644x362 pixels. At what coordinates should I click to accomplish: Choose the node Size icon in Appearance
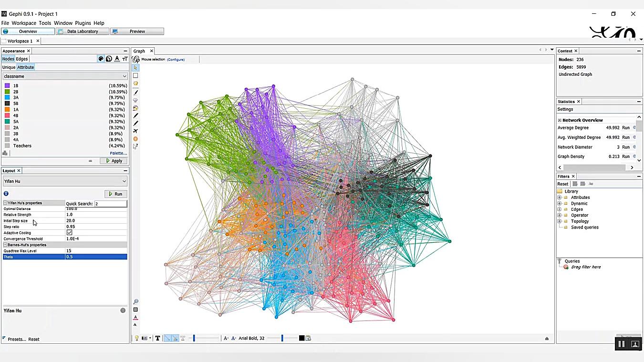coord(109,59)
